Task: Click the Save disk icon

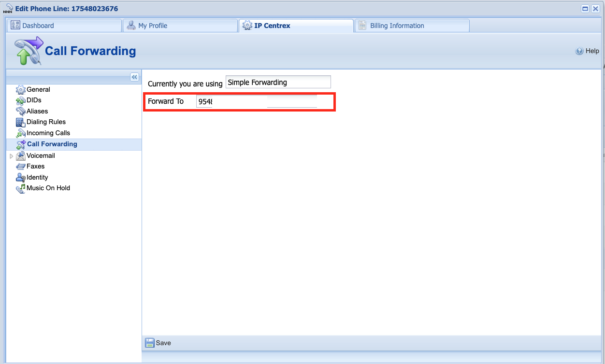Action: pyautogui.click(x=149, y=343)
